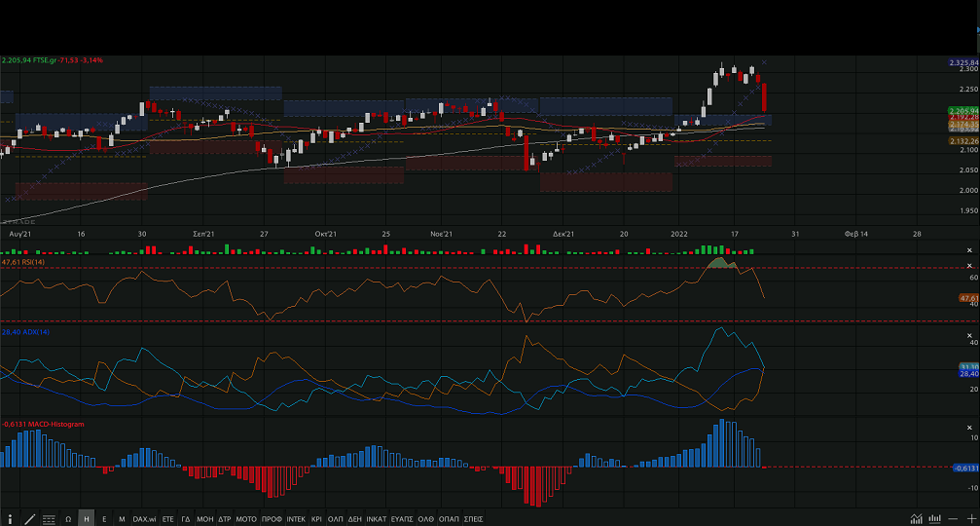Load the ΟΠΑΠ symbol chart
This screenshot has width=980, height=526.
pyautogui.click(x=449, y=519)
